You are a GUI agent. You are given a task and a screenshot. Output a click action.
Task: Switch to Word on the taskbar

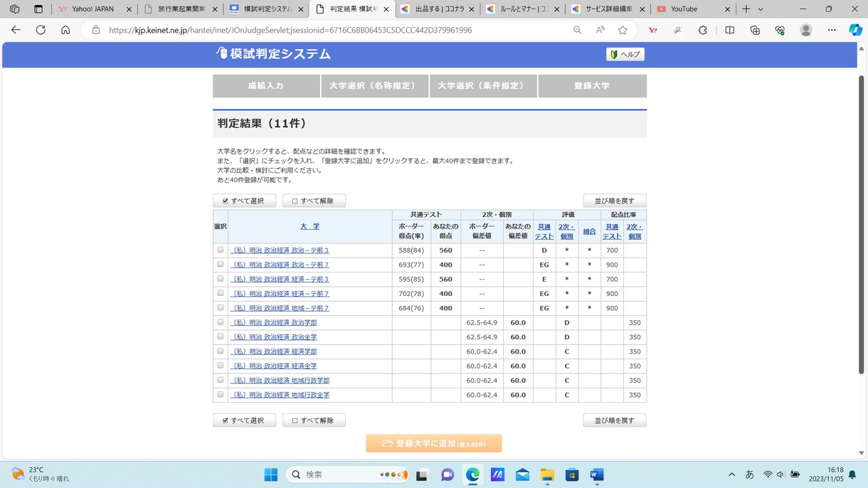597,474
